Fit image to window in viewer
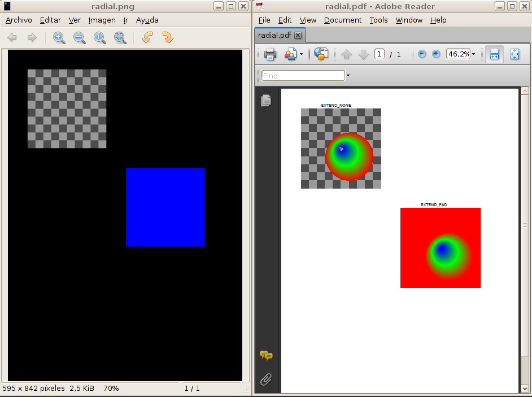This screenshot has width=532, height=397. point(120,38)
